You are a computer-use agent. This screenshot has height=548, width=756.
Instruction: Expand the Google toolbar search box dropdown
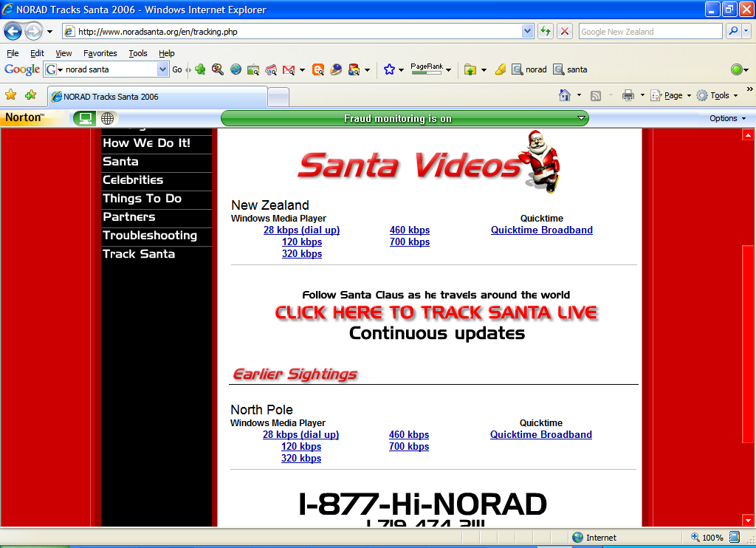[x=162, y=69]
